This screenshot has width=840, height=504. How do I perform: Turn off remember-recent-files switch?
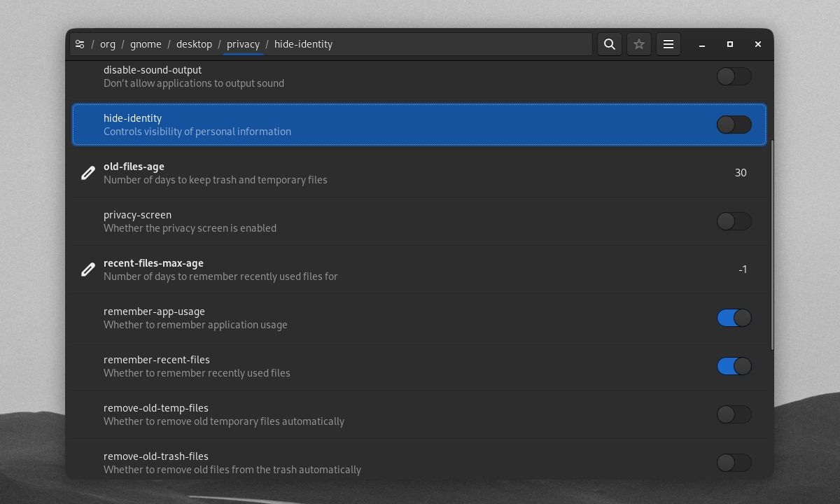[x=734, y=366]
